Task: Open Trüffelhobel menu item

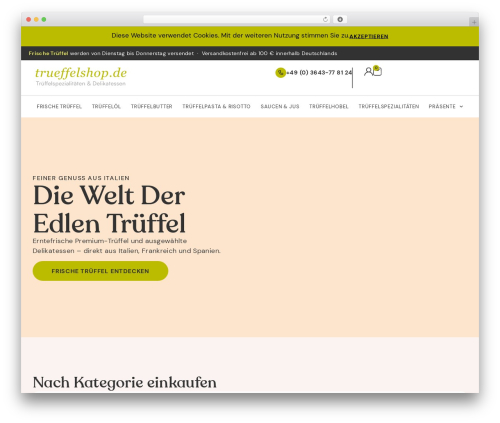Action: pos(329,106)
